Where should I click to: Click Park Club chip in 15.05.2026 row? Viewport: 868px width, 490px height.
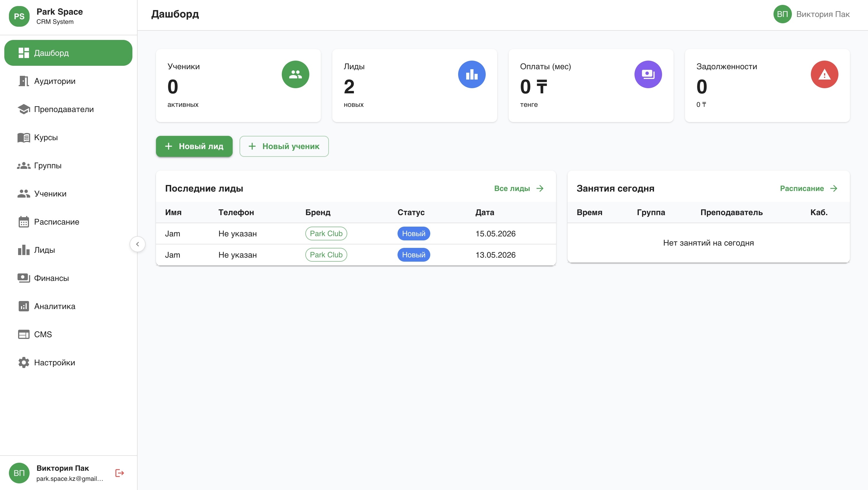coord(326,234)
